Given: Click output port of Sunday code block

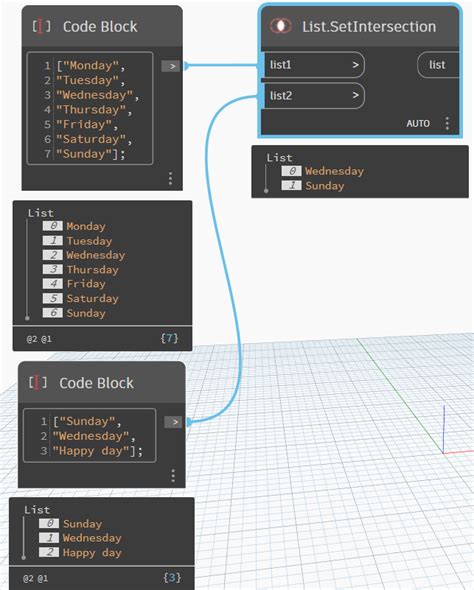Looking at the screenshot, I should click(174, 422).
